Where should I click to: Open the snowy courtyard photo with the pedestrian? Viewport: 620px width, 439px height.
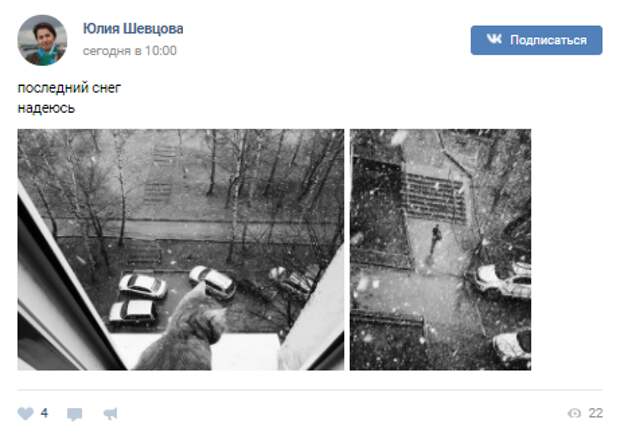coord(440,250)
